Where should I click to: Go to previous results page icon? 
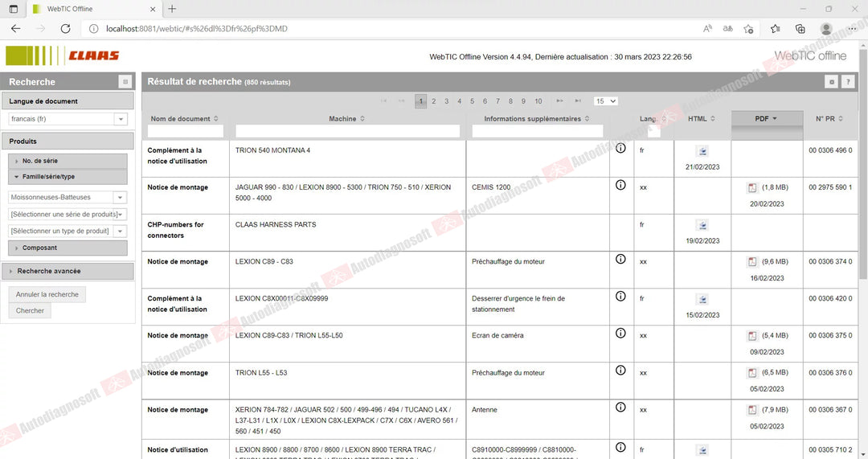pos(401,101)
